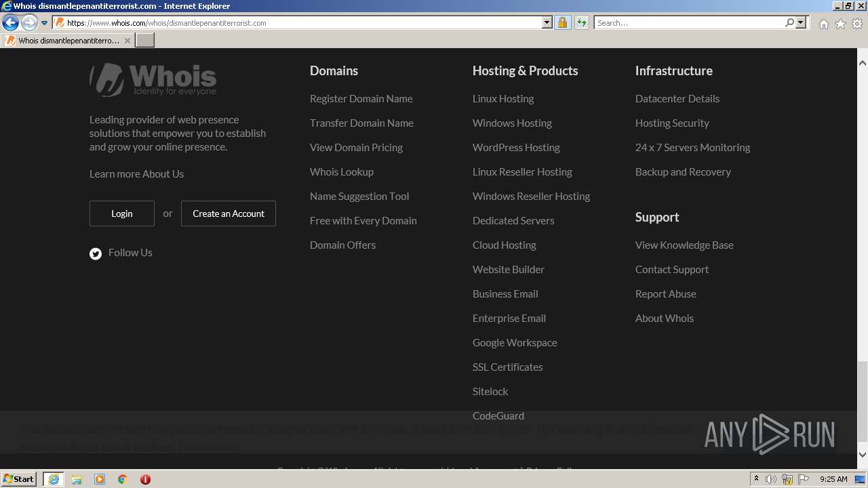Viewport: 868px width, 488px height.
Task: Close the Whois browser tab
Action: [x=127, y=41]
